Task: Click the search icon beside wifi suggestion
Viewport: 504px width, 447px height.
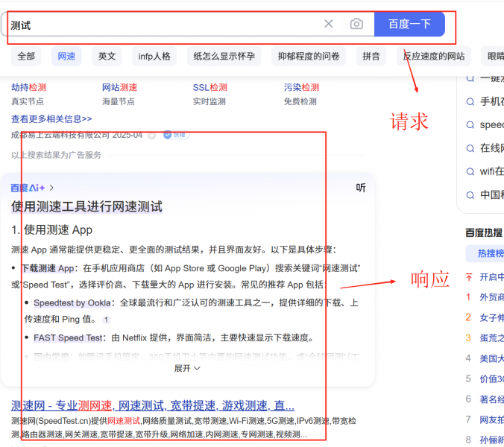Action: (x=470, y=171)
